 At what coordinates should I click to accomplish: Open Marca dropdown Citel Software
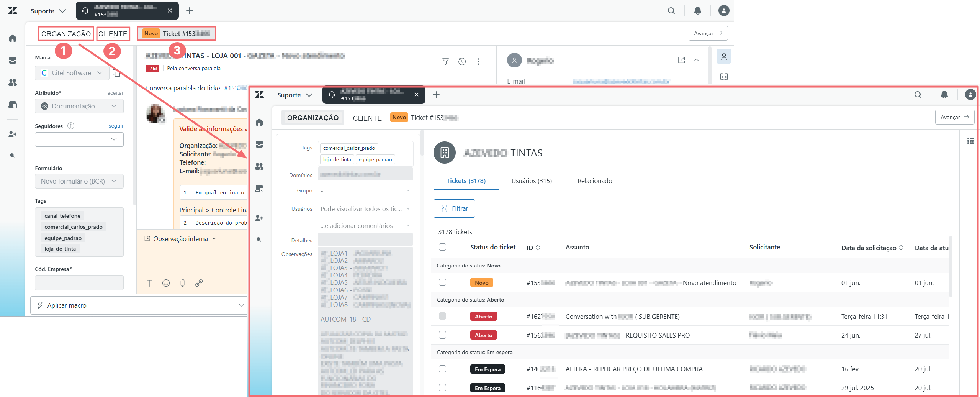(x=72, y=73)
